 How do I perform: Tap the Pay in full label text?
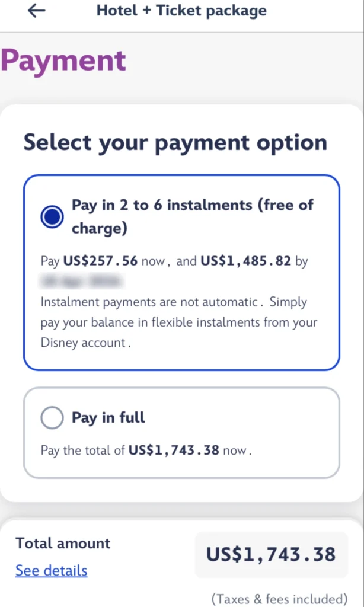(108, 417)
